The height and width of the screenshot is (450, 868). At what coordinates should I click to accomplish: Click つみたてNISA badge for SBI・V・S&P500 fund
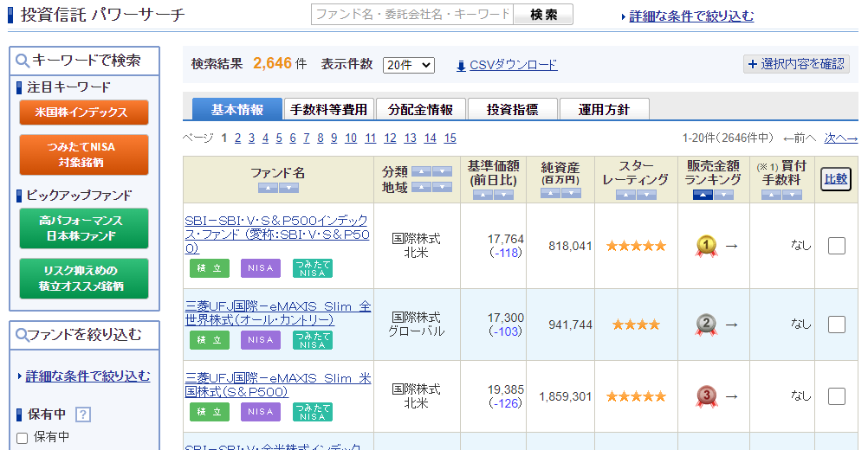(312, 268)
